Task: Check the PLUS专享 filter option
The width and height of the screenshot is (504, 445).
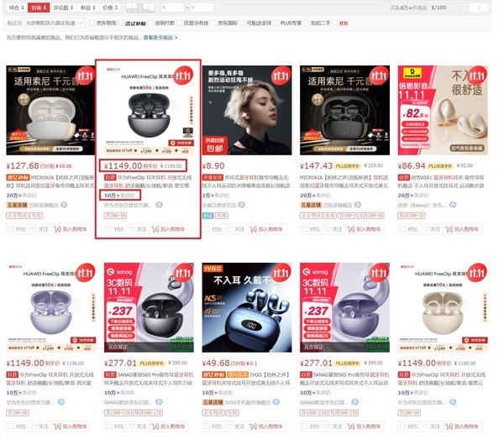Action: click(x=276, y=24)
